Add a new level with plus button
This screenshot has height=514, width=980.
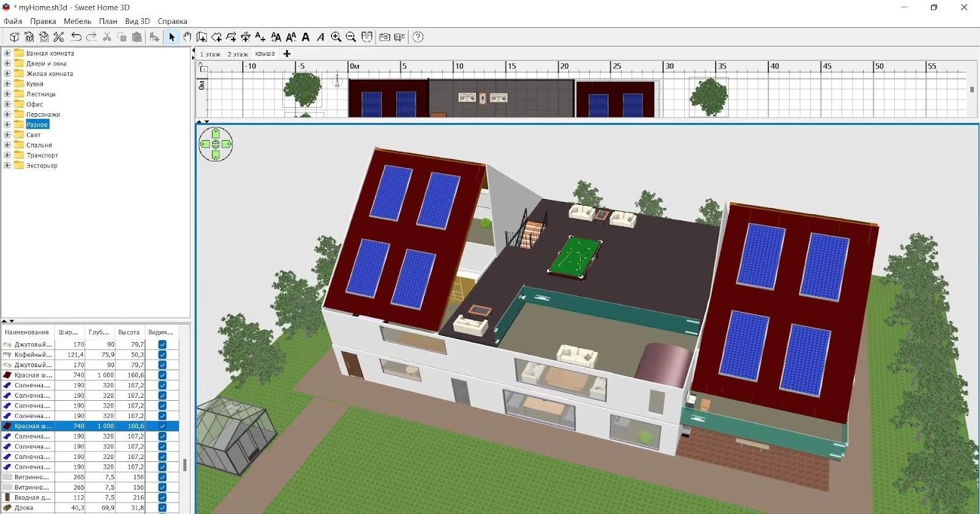(x=287, y=54)
